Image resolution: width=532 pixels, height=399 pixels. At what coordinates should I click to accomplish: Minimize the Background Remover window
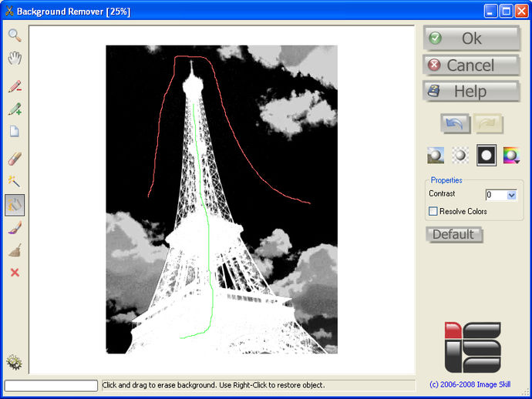point(490,12)
